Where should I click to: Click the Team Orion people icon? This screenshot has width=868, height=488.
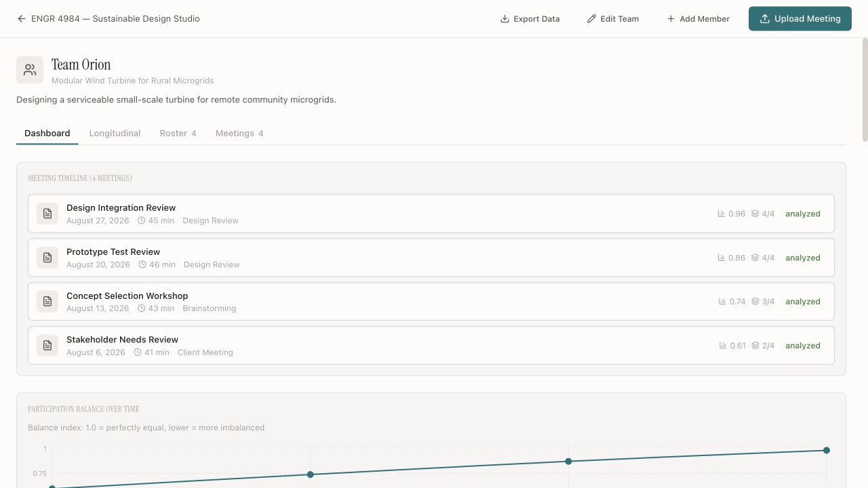click(x=30, y=70)
